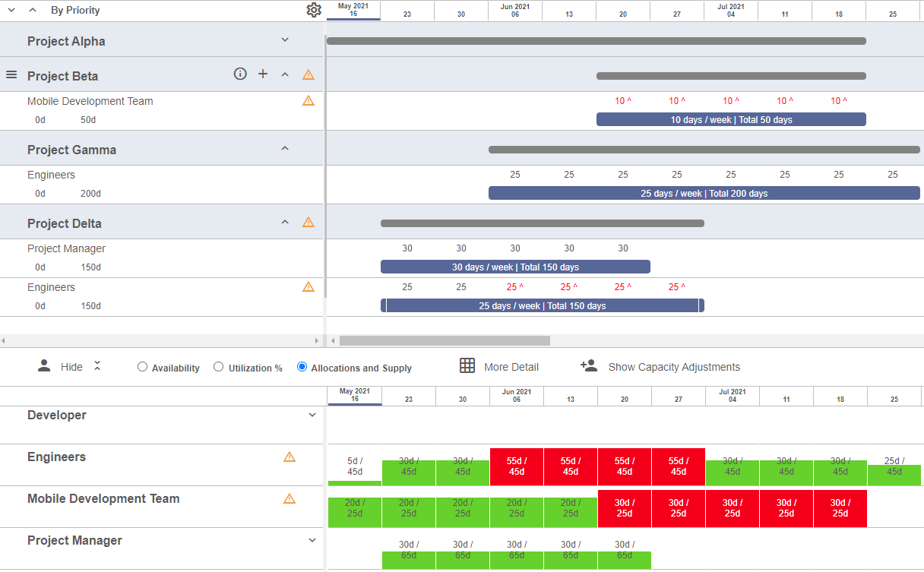Screen dimensions: 924x572
Task: Expand Project Alpha with its chevron
Action: click(x=285, y=40)
